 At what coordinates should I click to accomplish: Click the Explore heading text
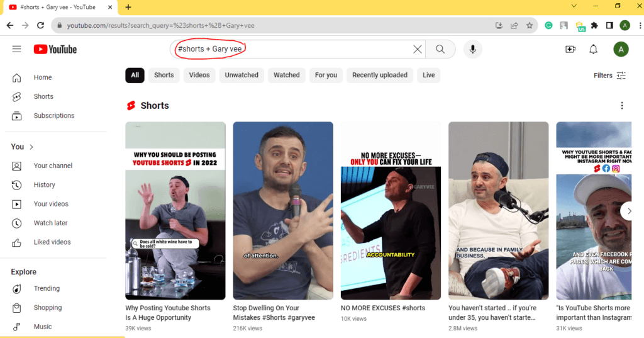(x=24, y=272)
